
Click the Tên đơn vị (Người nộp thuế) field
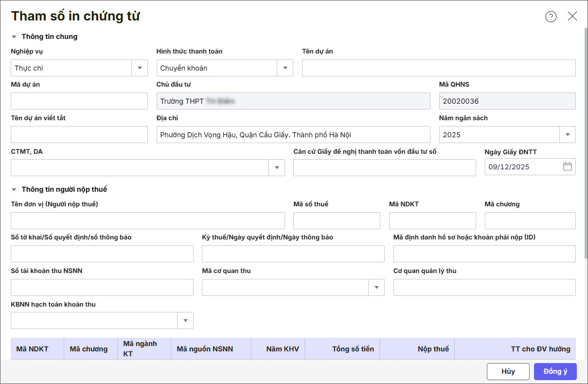[x=147, y=221]
